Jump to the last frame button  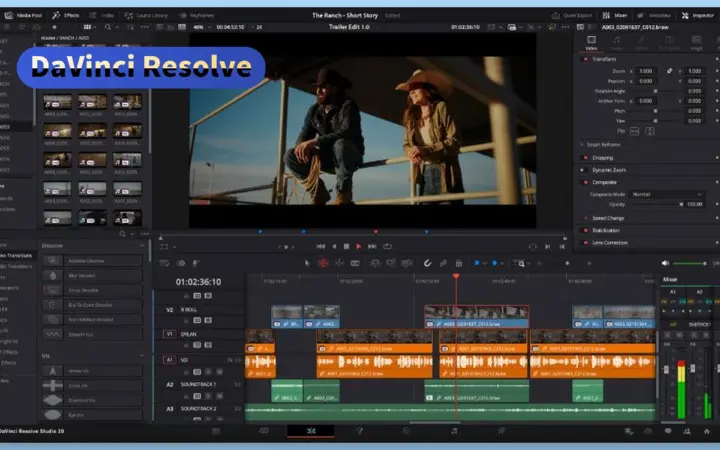click(372, 247)
